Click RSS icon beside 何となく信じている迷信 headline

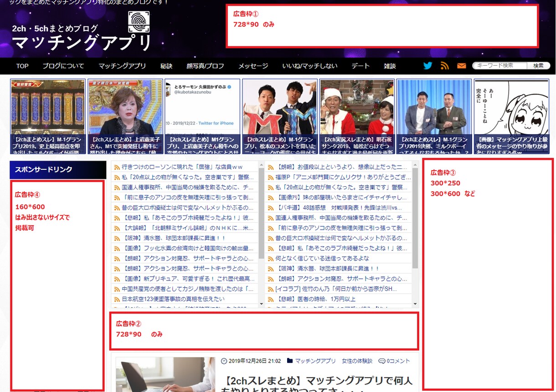point(271,259)
